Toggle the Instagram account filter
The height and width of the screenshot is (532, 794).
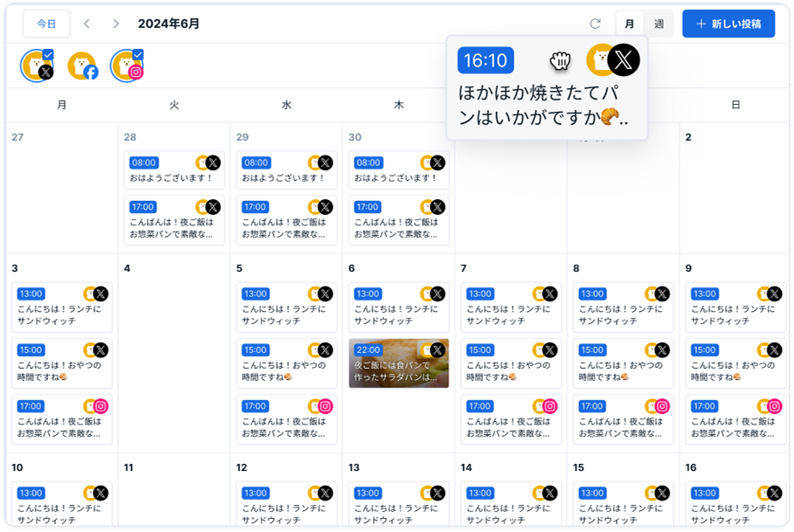[x=127, y=66]
